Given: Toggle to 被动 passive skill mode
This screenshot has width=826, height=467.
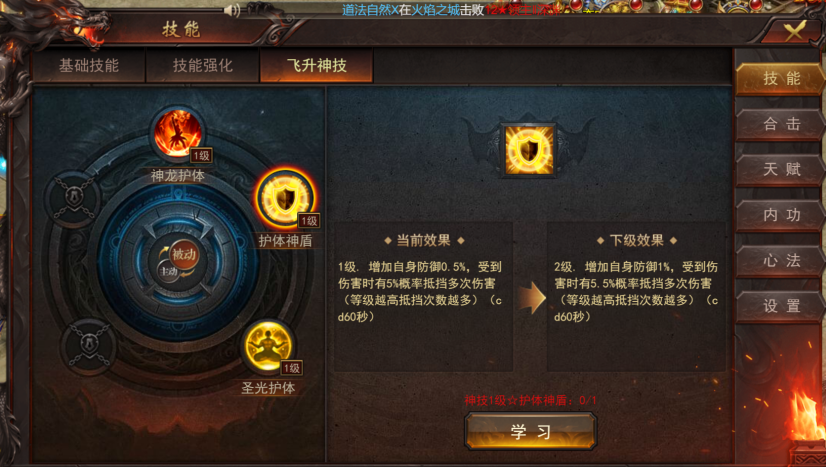Looking at the screenshot, I should click(x=184, y=255).
